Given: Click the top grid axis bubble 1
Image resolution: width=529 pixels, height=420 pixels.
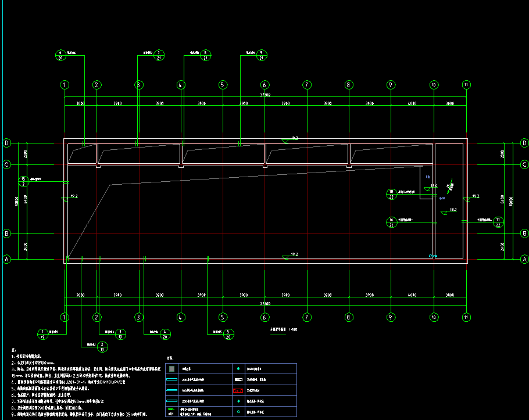Looking at the screenshot, I should click(x=65, y=85).
